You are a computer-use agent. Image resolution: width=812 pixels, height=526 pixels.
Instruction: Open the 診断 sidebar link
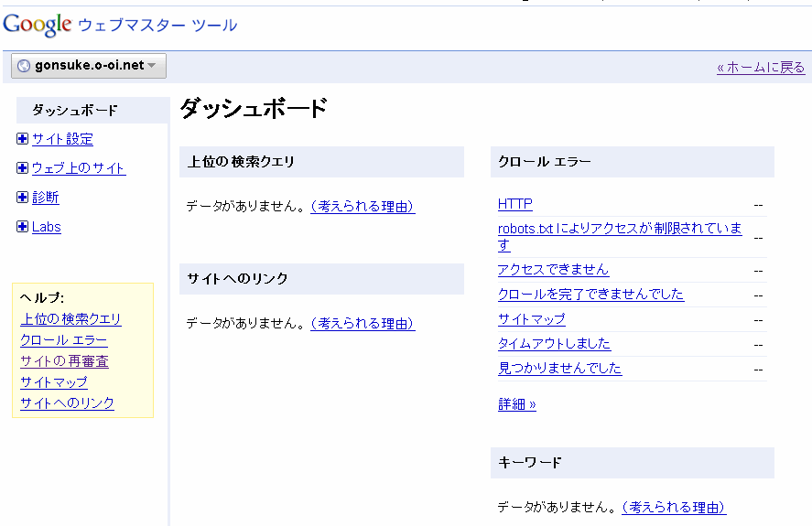click(x=46, y=198)
